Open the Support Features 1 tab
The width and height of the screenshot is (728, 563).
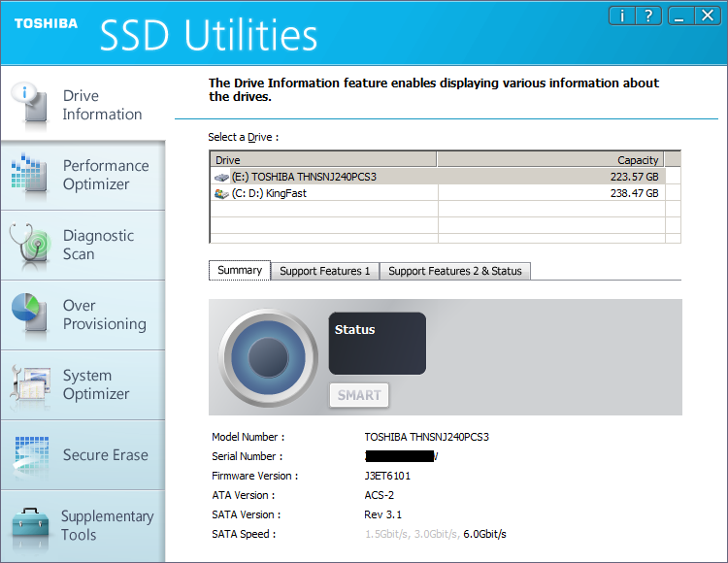(324, 271)
